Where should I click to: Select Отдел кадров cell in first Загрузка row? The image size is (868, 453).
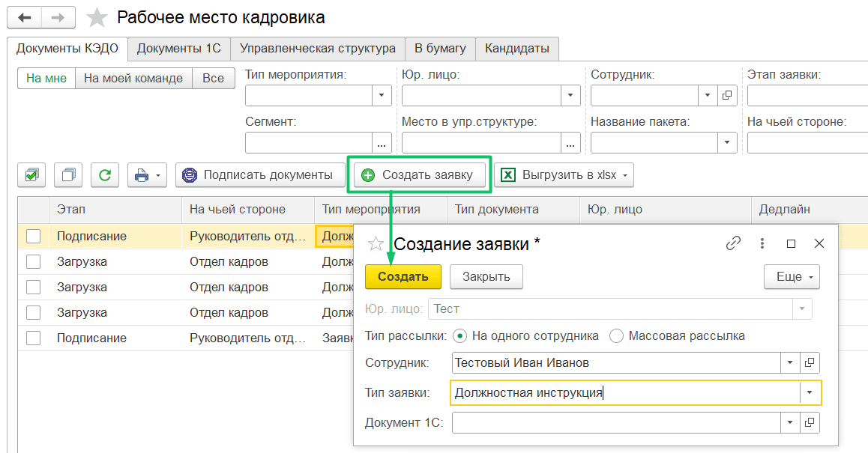[x=248, y=261]
